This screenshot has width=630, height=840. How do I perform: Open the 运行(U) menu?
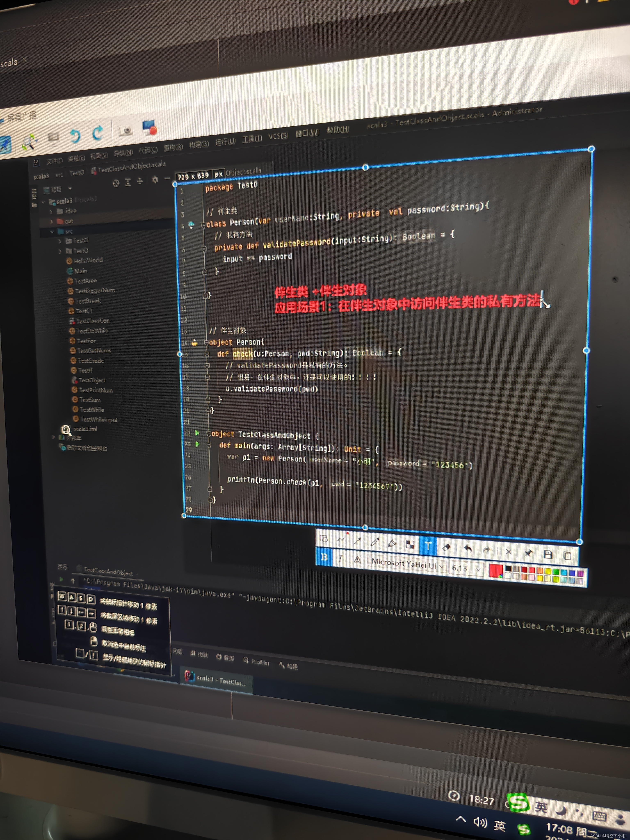pos(225,142)
